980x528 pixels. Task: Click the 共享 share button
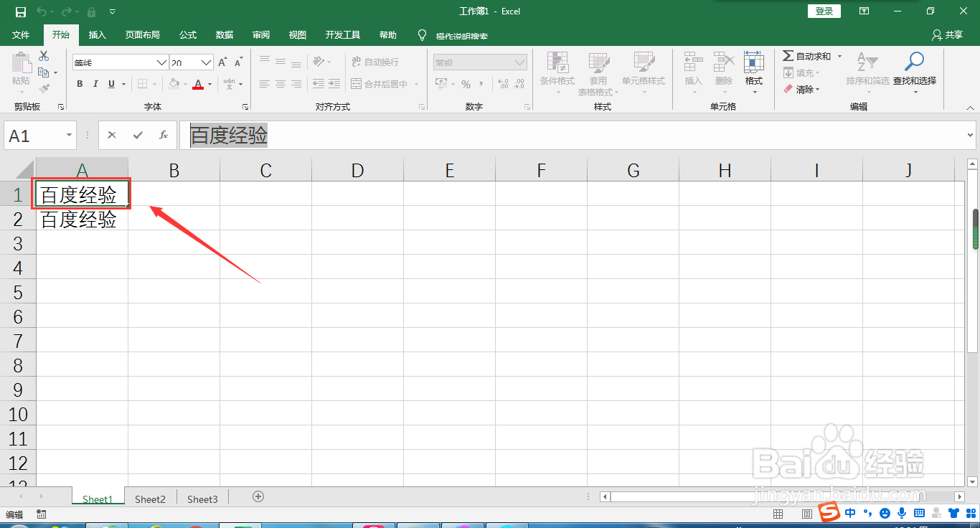[947, 35]
